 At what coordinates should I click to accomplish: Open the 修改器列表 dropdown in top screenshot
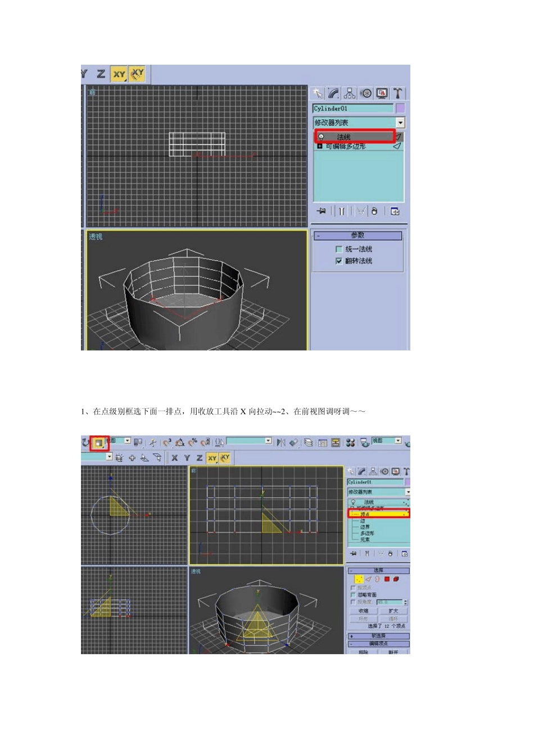(x=400, y=123)
